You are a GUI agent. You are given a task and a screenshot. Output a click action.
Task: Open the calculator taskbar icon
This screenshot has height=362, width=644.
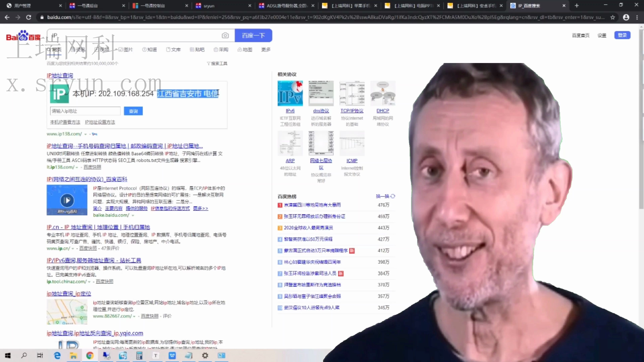click(139, 355)
